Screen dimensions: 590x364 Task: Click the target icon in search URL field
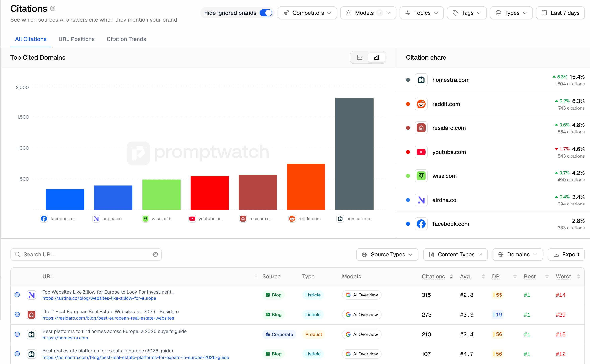point(155,254)
